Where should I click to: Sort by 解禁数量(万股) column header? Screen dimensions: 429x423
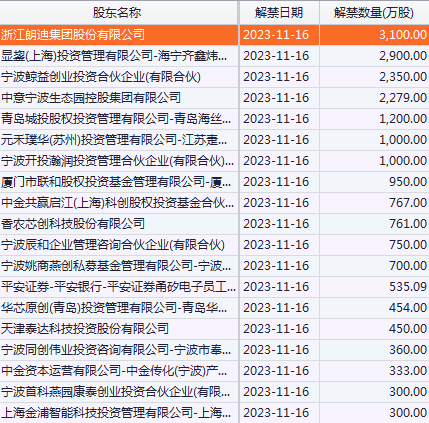(374, 13)
